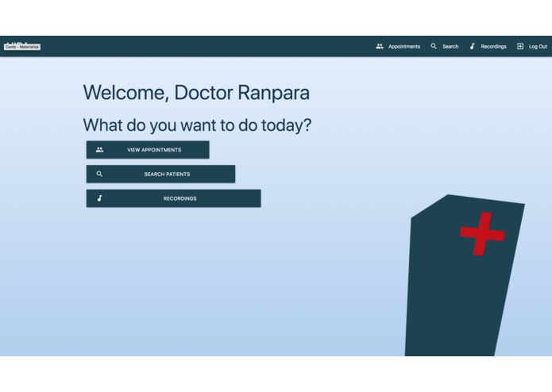
Task: Click the "What do you want to do today?" text
Action: pyautogui.click(x=197, y=125)
